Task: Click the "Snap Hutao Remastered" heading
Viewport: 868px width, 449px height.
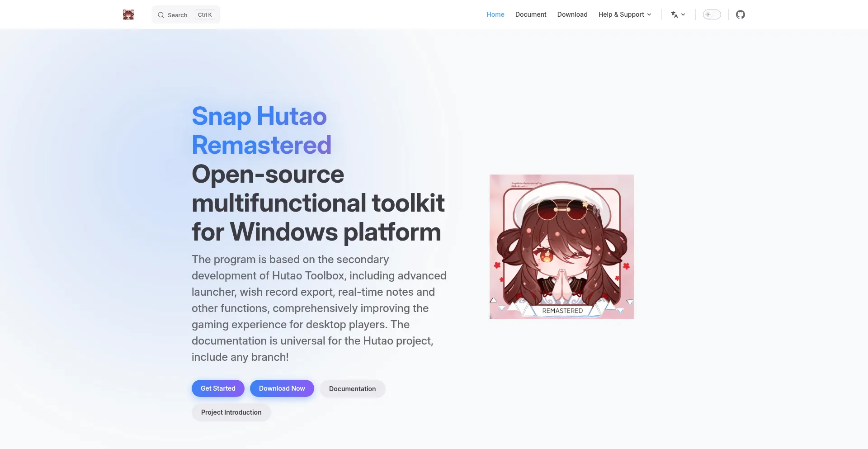Action: [x=261, y=130]
